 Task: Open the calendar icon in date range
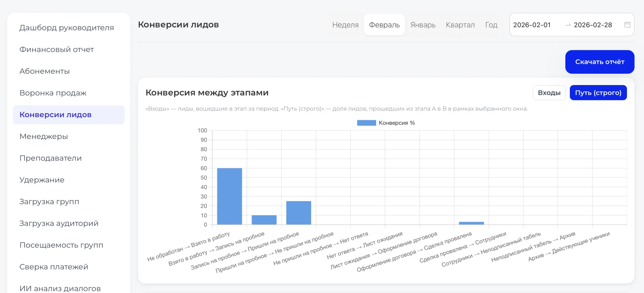click(627, 25)
